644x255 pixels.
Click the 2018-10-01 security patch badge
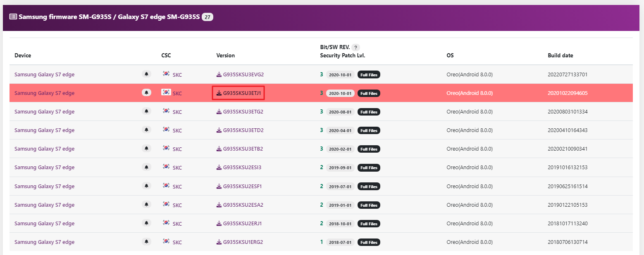pyautogui.click(x=341, y=224)
